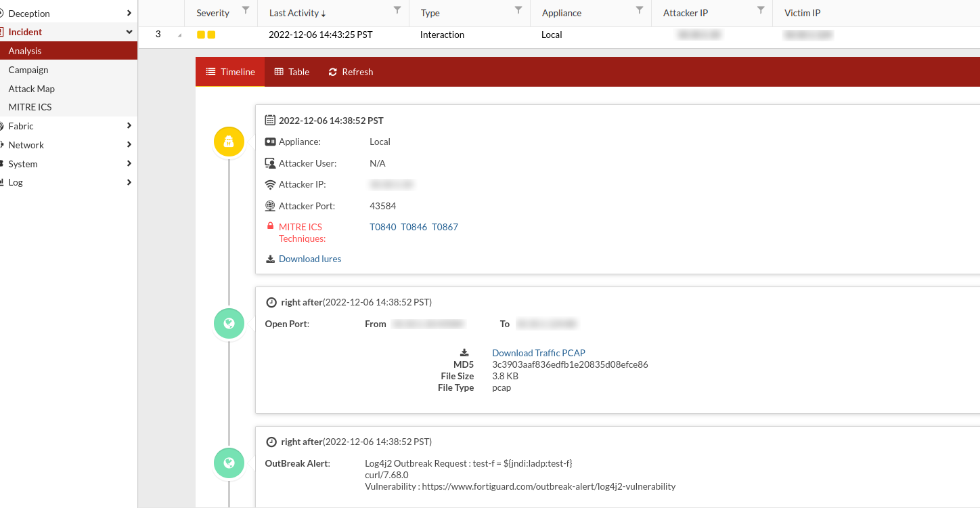980x508 pixels.
Task: Click the appliance icon next to Local
Action: pos(270,142)
